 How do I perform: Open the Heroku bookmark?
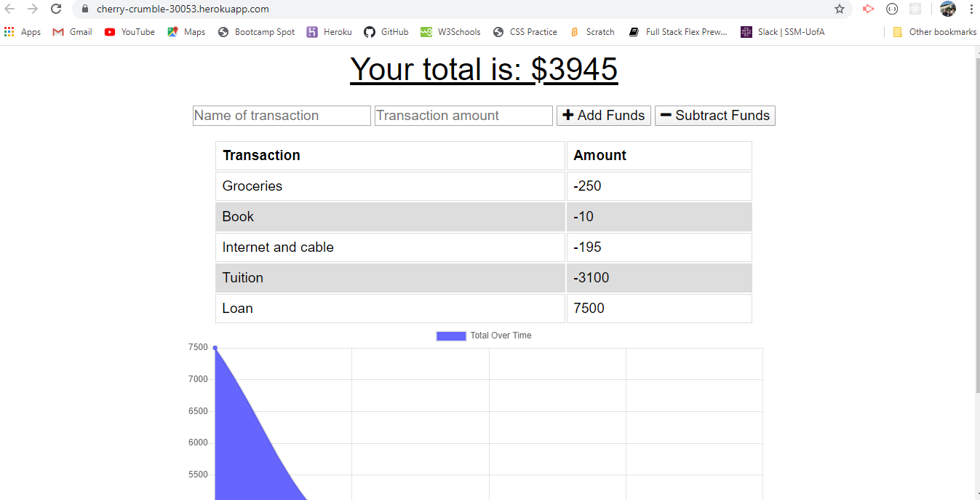click(x=329, y=31)
